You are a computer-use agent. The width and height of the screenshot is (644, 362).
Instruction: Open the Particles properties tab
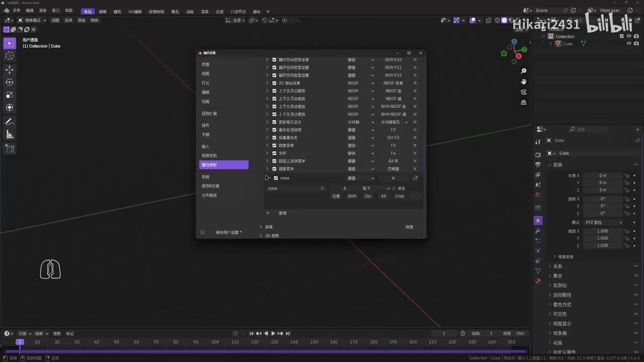[x=538, y=241]
